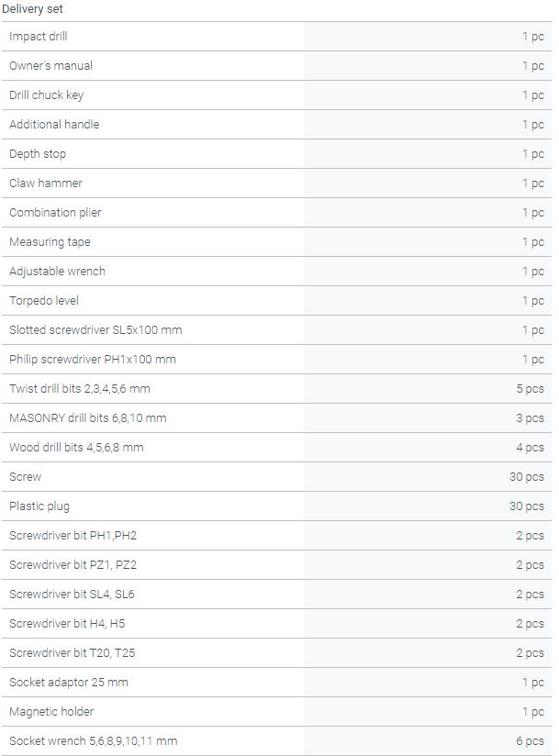Click the "5 pcs" twist drill bits quantity
This screenshot has height=756, width=559.
tap(530, 389)
